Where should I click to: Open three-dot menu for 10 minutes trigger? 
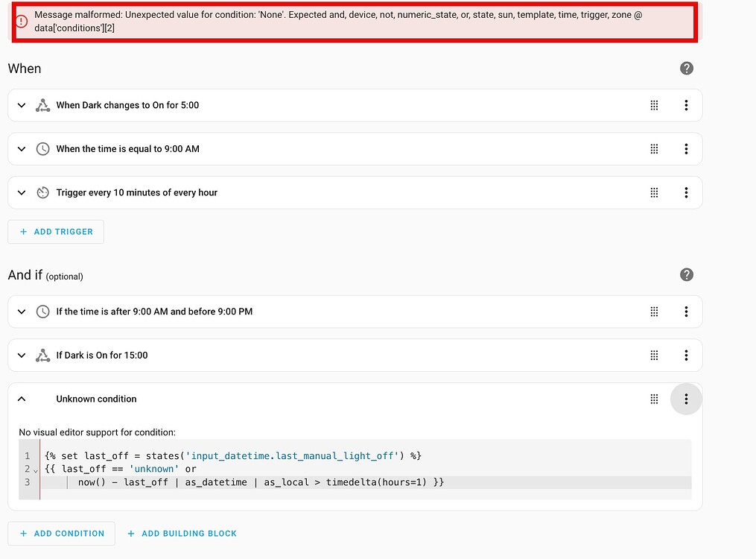(686, 193)
